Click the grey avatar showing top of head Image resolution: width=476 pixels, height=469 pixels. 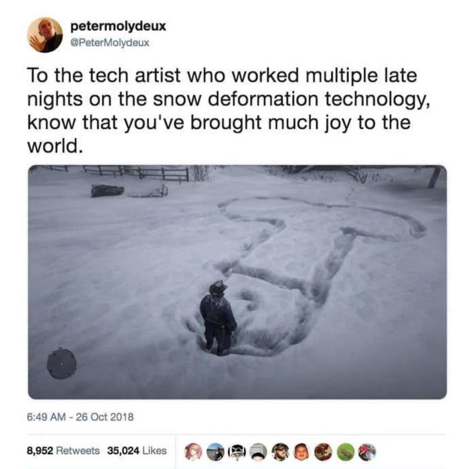(x=258, y=452)
